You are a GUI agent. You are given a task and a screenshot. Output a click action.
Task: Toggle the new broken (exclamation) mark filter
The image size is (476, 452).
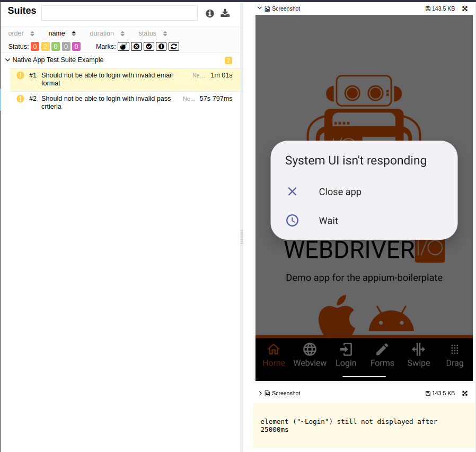click(x=161, y=47)
